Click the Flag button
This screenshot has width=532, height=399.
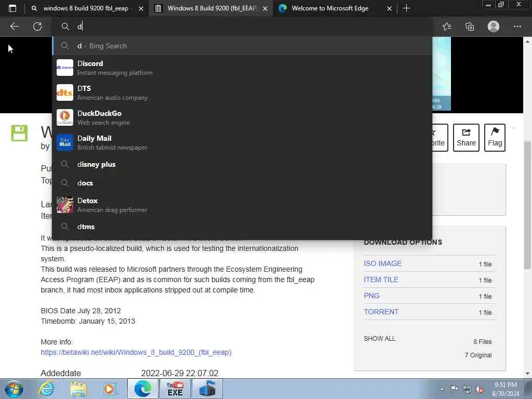pyautogui.click(x=495, y=137)
